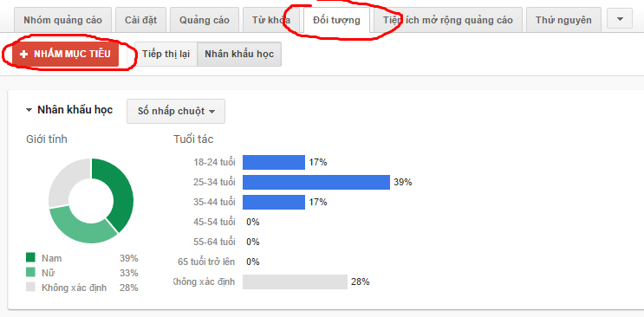644x317 pixels.
Task: Click the NHẮM MỤC TIÊU button
Action: click(65, 55)
